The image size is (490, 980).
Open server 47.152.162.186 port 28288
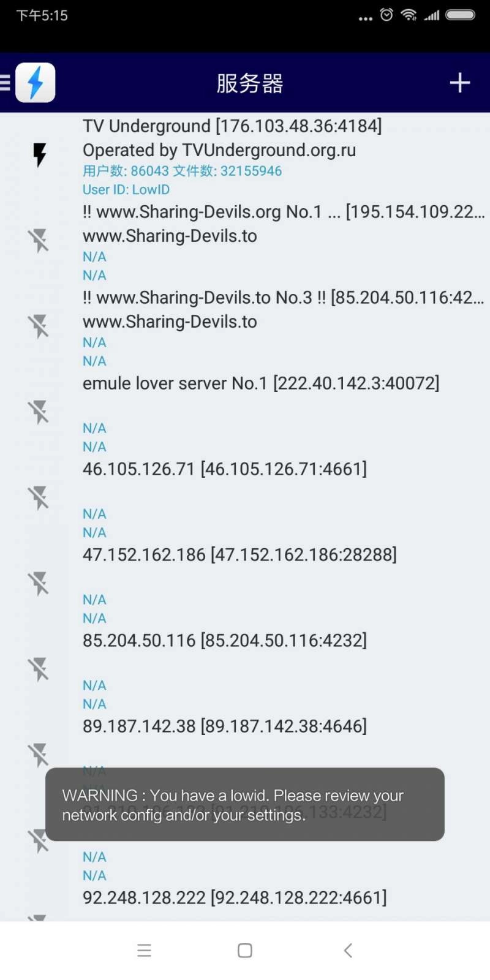pyautogui.click(x=239, y=556)
